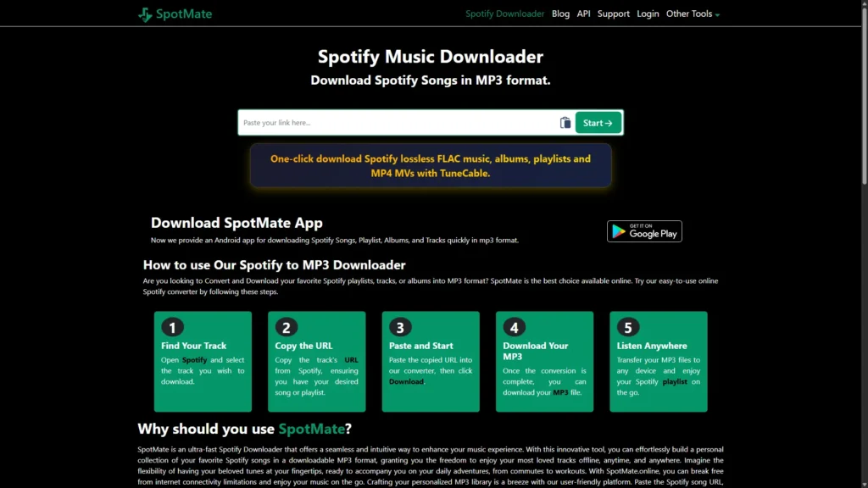Click the 'Spotify Music Downloader' heading
This screenshot has width=868, height=488.
(x=430, y=57)
